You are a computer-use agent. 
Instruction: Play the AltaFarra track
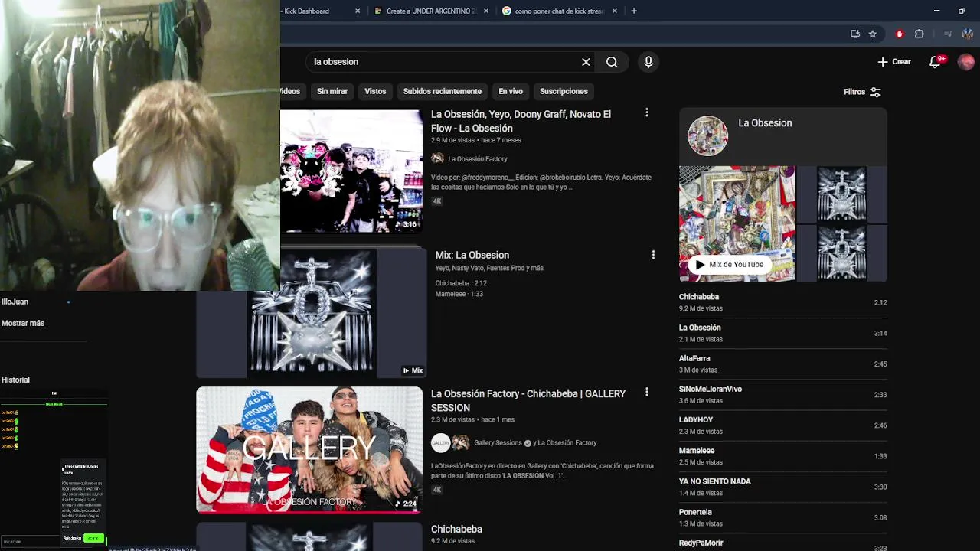click(x=782, y=364)
